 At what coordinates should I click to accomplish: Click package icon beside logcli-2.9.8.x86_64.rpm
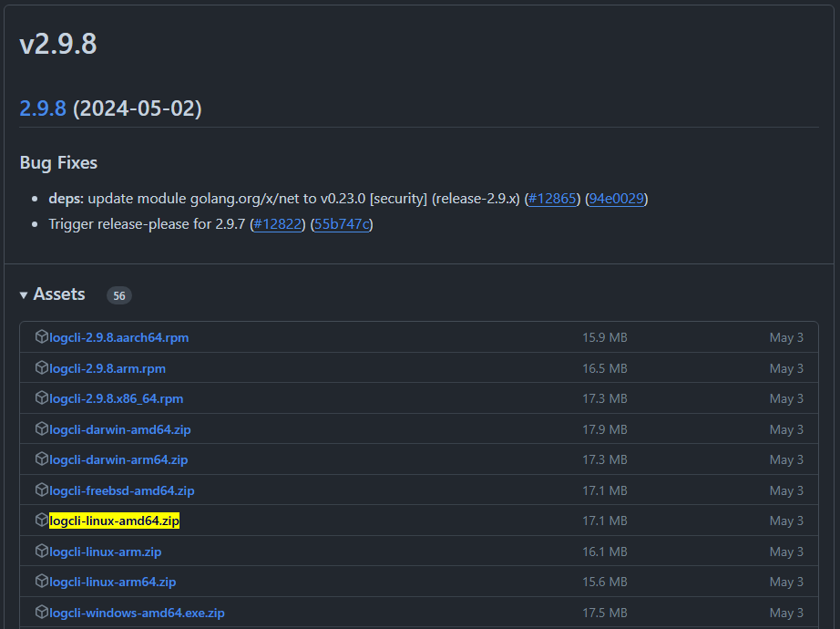(41, 397)
